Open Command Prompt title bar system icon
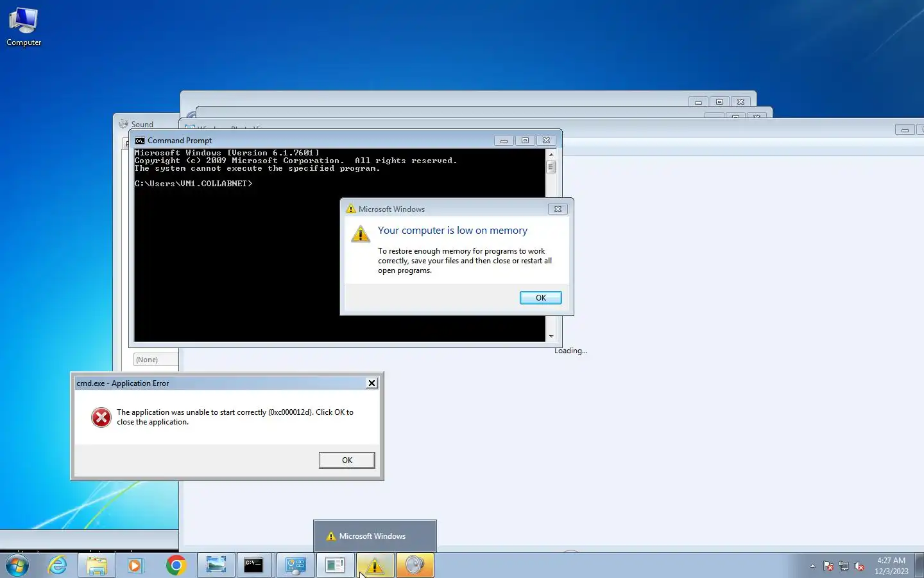 coord(139,141)
